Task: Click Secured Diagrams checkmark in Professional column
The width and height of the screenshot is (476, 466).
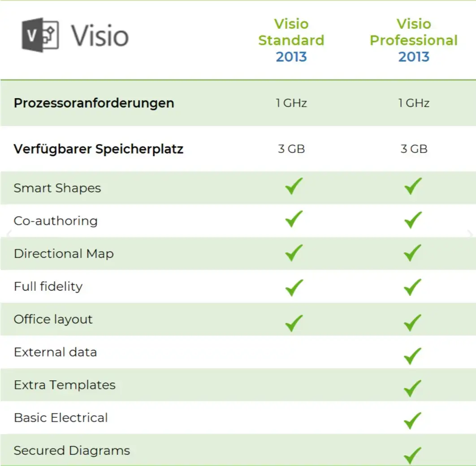Action: (412, 454)
